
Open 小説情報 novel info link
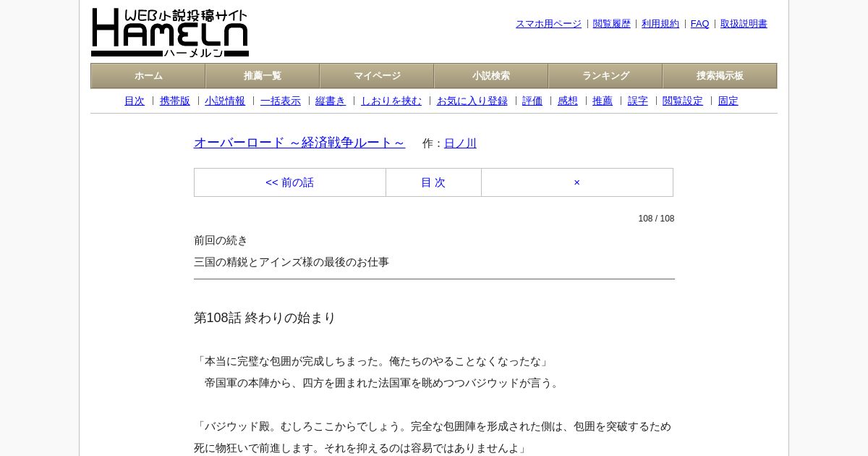tap(225, 101)
